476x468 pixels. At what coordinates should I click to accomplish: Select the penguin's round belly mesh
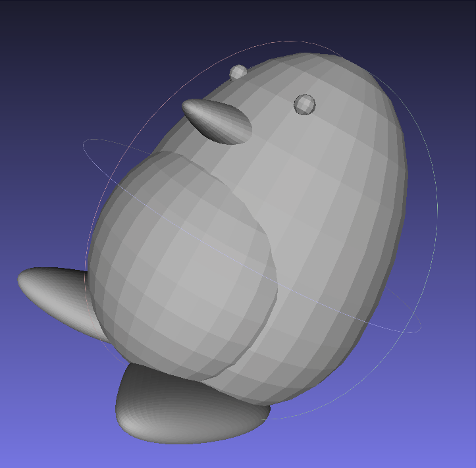182,267
